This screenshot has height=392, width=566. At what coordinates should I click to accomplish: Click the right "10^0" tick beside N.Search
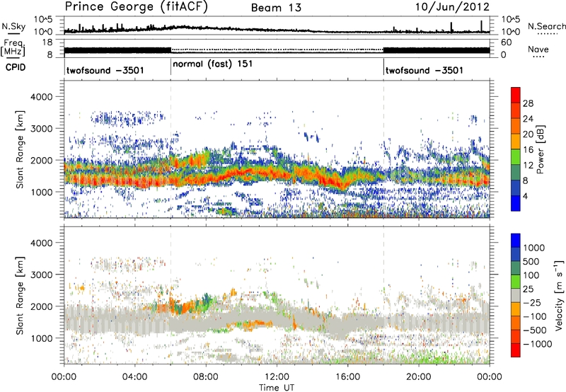pyautogui.click(x=510, y=32)
